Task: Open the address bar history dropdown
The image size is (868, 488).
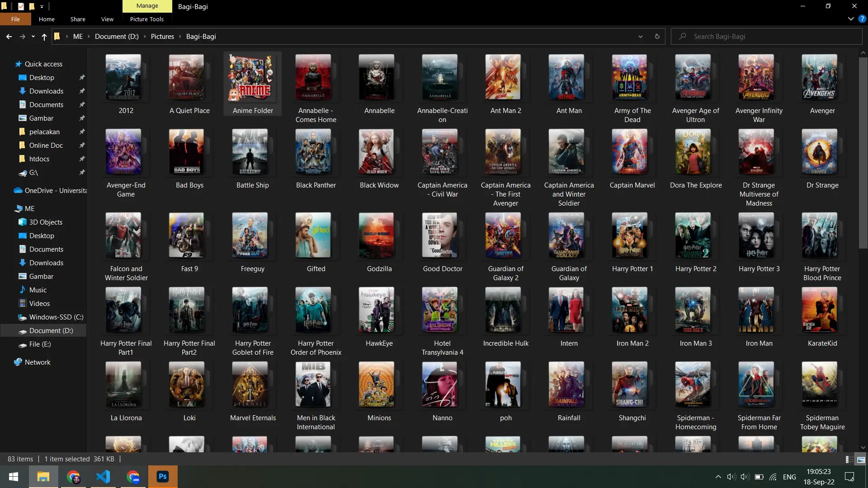Action: click(x=640, y=37)
